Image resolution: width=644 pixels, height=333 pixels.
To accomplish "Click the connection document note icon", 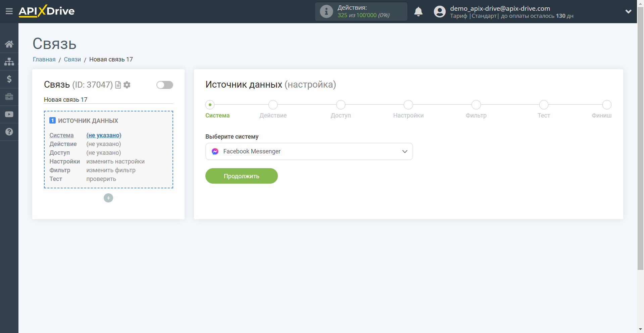I will 118,85.
